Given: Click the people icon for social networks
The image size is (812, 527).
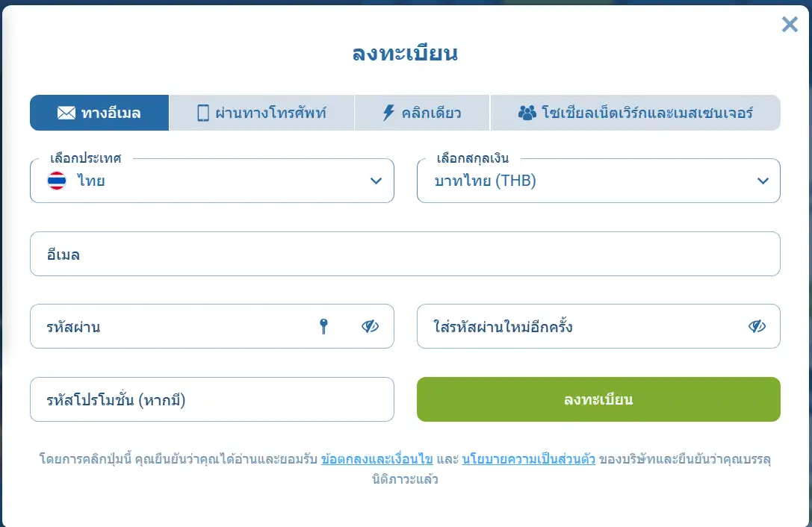Looking at the screenshot, I should 527,113.
